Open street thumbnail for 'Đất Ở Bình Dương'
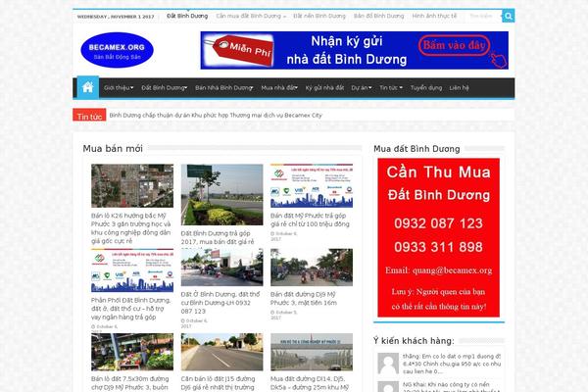This screenshot has height=392, width=588. tap(222, 268)
